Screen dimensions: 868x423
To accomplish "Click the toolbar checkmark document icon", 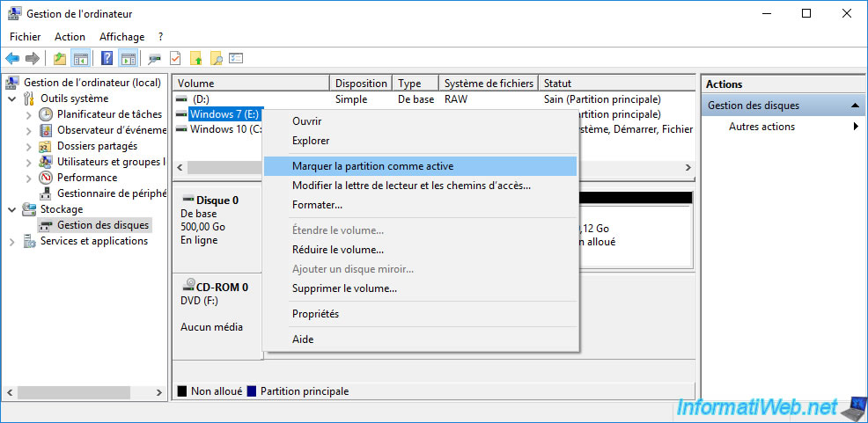I will coord(175,59).
